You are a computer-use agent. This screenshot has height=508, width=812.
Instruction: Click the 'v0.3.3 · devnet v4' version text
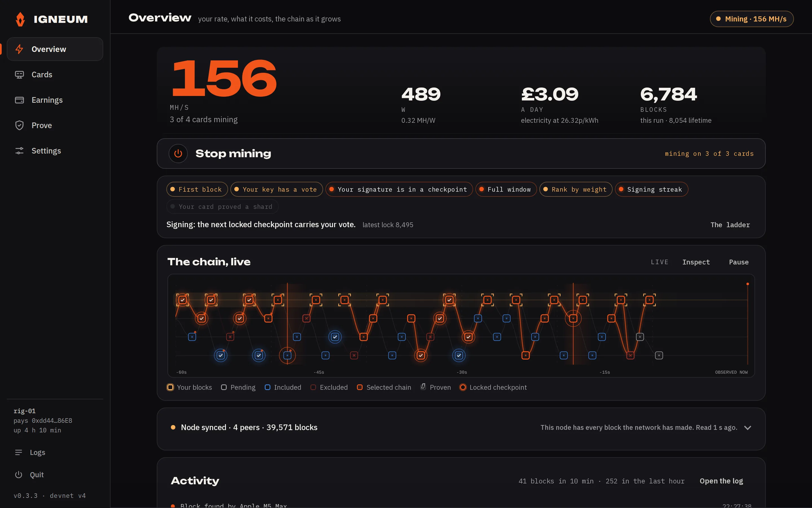point(50,496)
